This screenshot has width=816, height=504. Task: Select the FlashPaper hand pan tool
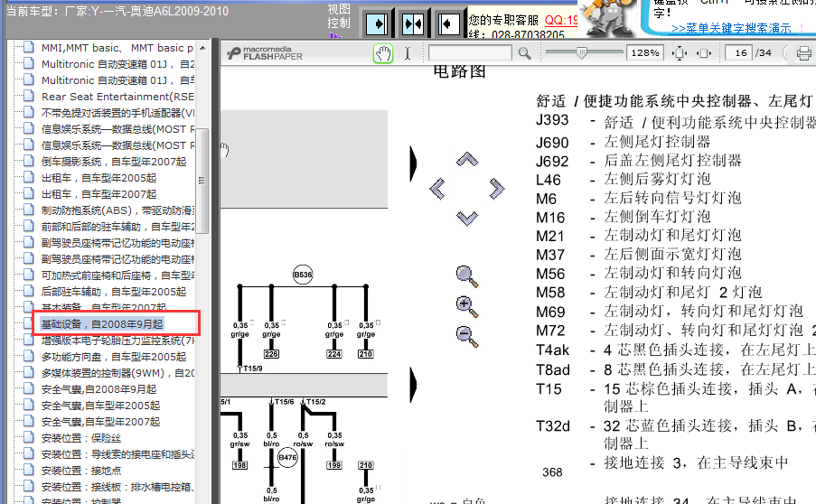(383, 53)
